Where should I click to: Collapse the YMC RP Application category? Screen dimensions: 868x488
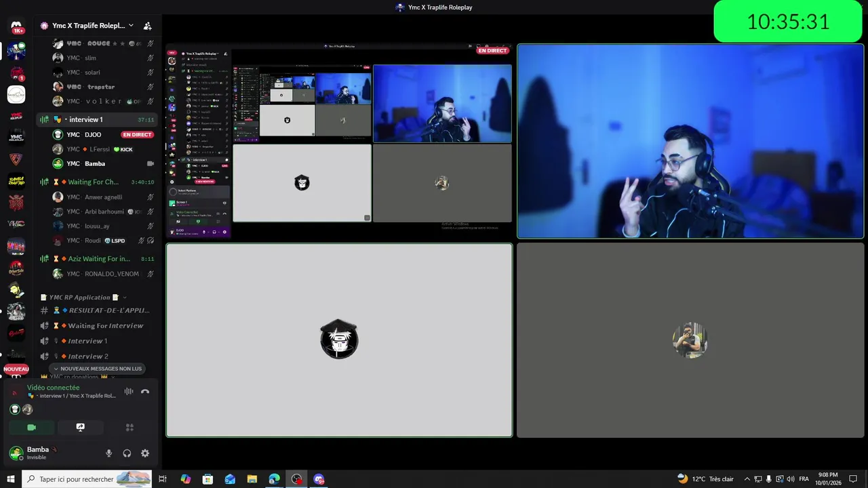pos(84,297)
